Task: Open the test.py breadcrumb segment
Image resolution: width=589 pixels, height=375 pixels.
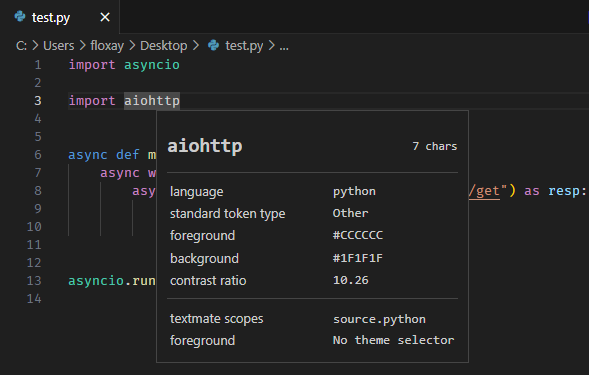Action: pyautogui.click(x=244, y=46)
